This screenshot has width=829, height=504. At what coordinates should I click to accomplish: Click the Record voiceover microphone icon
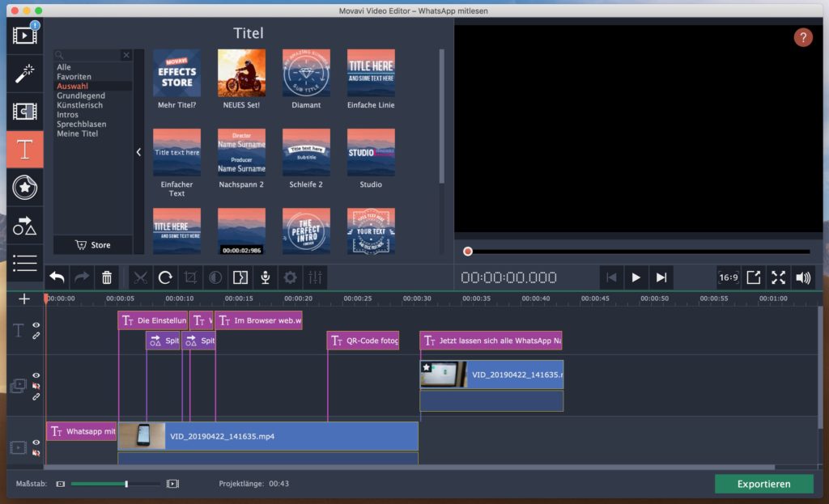click(x=265, y=277)
